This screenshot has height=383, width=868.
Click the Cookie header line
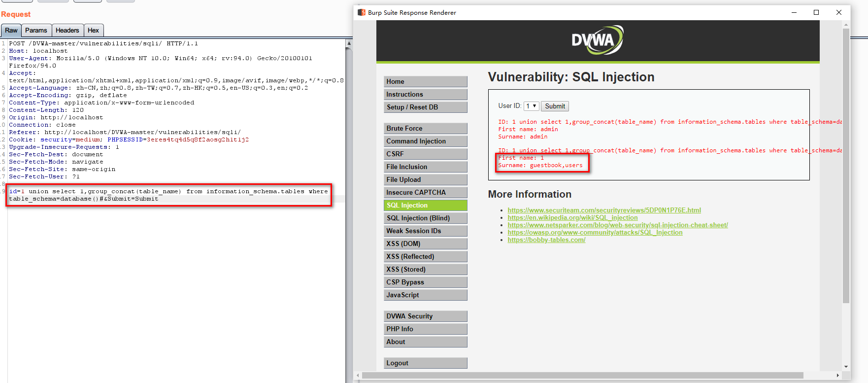129,139
